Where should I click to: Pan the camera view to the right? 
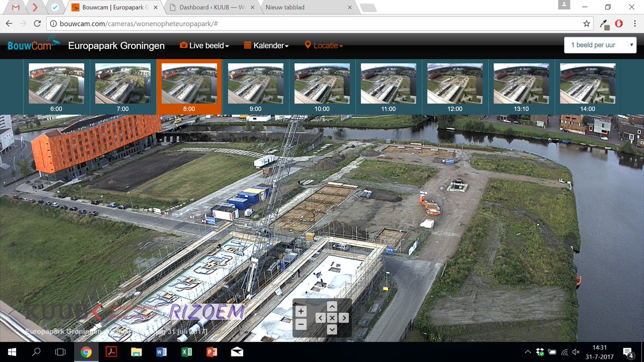(343, 317)
